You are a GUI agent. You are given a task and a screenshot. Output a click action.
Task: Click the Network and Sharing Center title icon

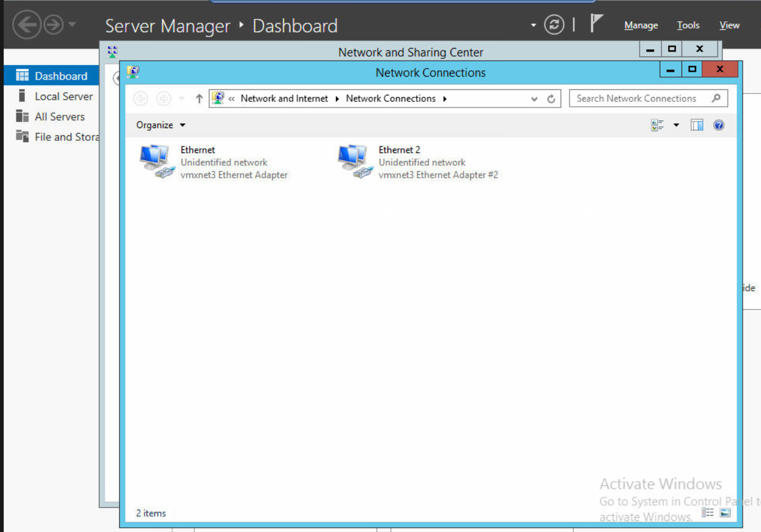tap(112, 52)
